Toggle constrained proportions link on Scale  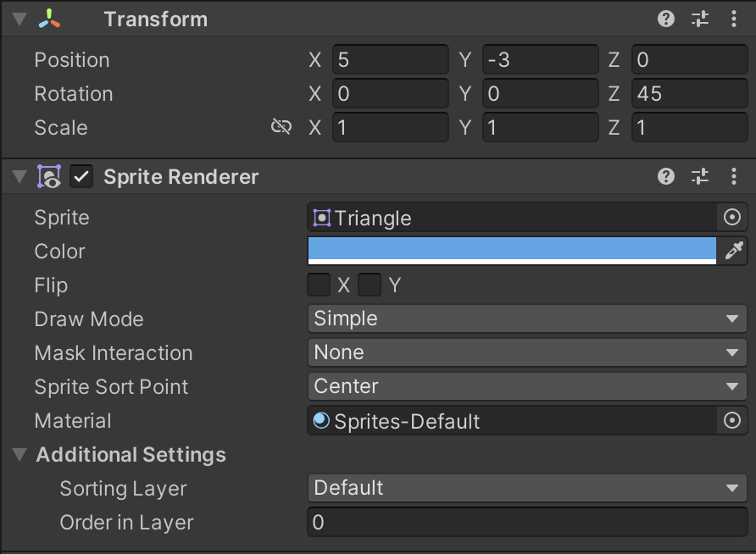[x=281, y=127]
